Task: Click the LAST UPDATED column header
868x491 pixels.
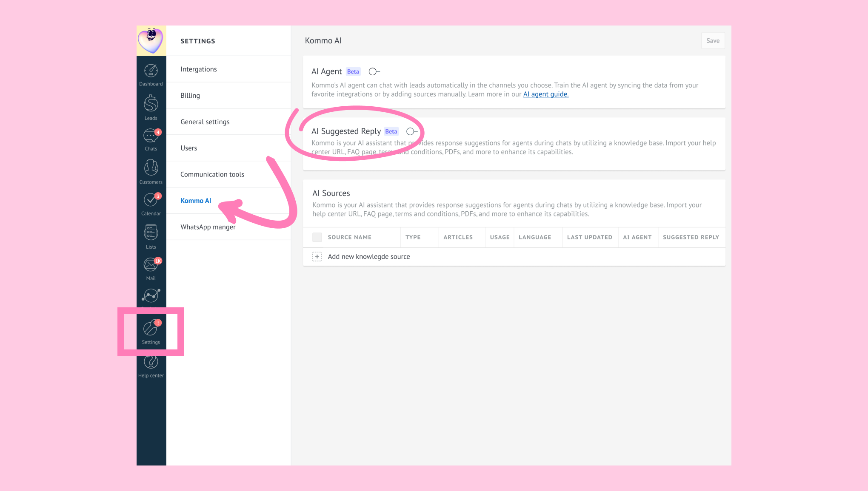Action: coord(590,237)
